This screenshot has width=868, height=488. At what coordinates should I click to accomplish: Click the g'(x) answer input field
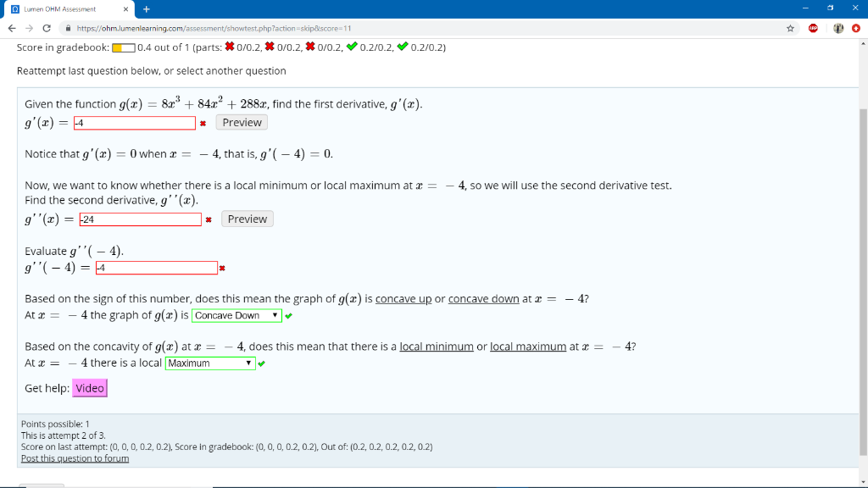pos(134,122)
